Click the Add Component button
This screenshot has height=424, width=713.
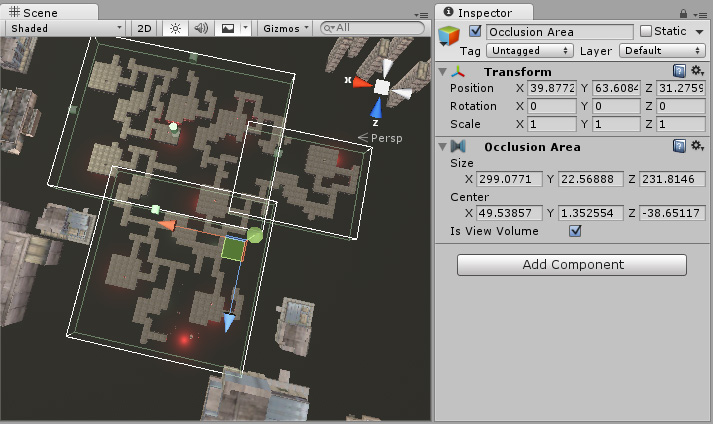pos(572,265)
